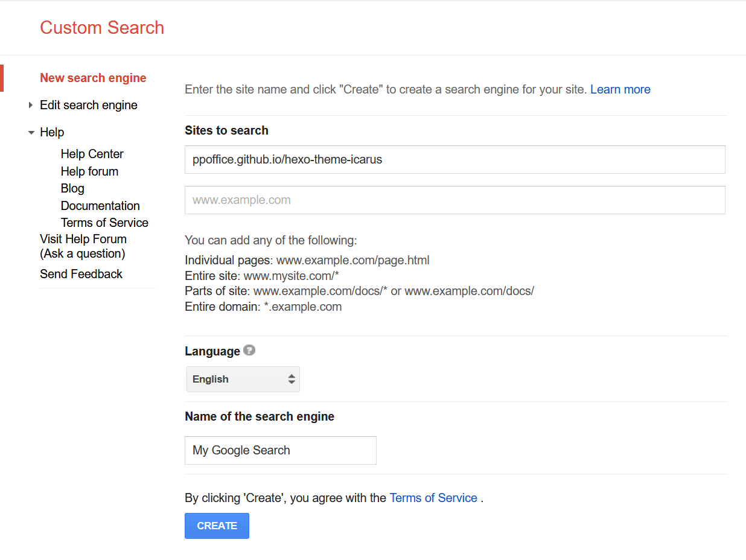This screenshot has width=746, height=560.
Task: Click the Sites to search heading
Action: tap(226, 130)
